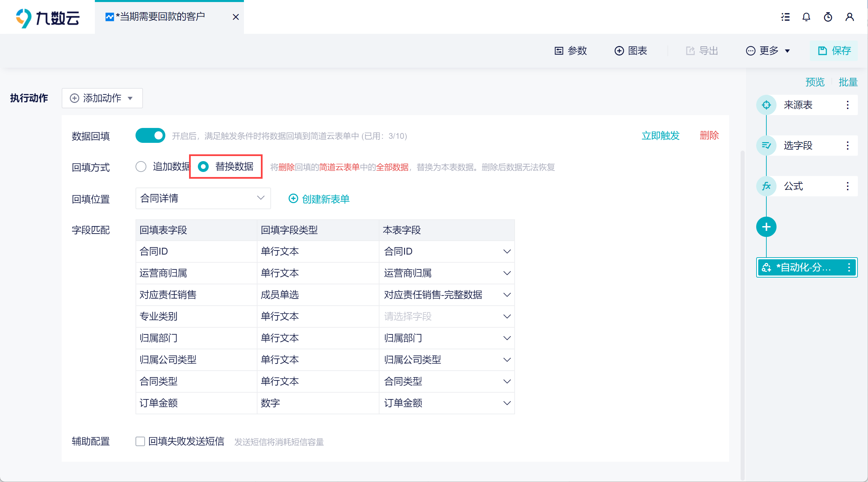Click the 创建新表单 link
Screen dimensions: 868x482
[319, 199]
